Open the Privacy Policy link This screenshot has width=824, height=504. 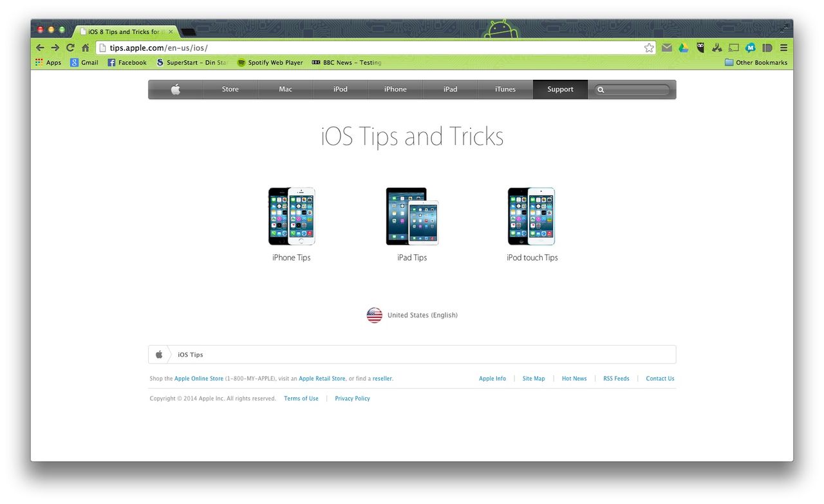[x=352, y=398]
